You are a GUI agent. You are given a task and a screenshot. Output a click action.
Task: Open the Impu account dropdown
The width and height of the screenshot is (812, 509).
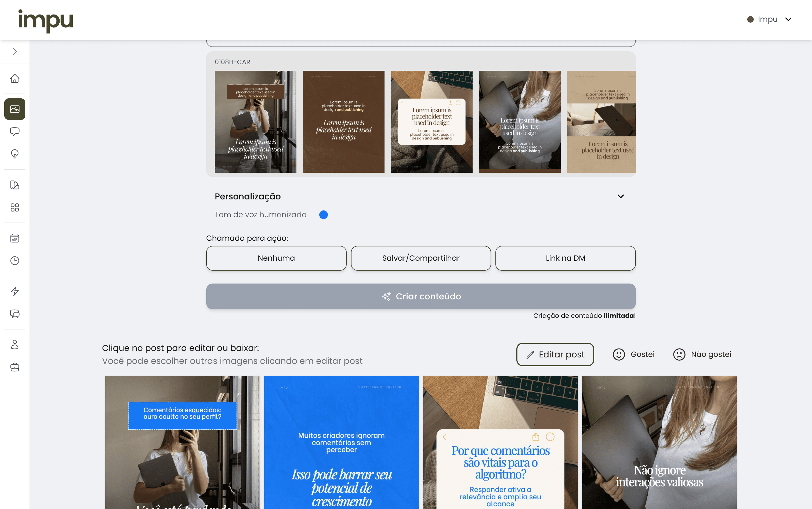[770, 19]
